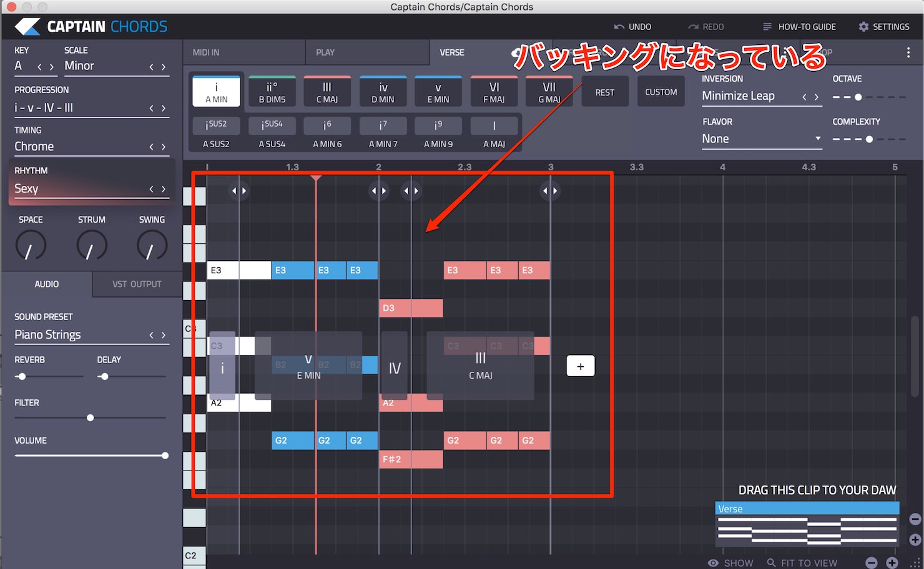Click the CUSTOM chord button
This screenshot has height=569, width=924.
(661, 92)
